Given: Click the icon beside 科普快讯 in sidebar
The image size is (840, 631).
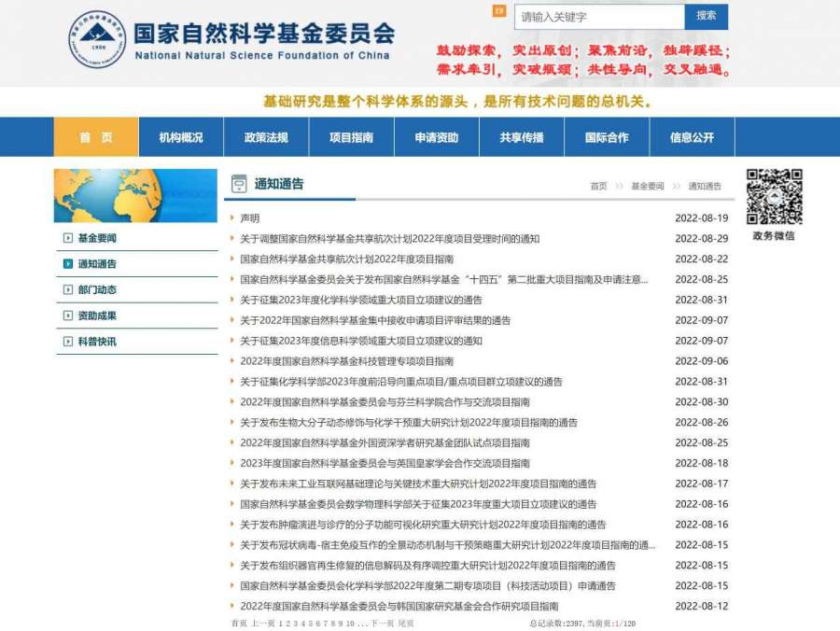Looking at the screenshot, I should click(x=67, y=342).
